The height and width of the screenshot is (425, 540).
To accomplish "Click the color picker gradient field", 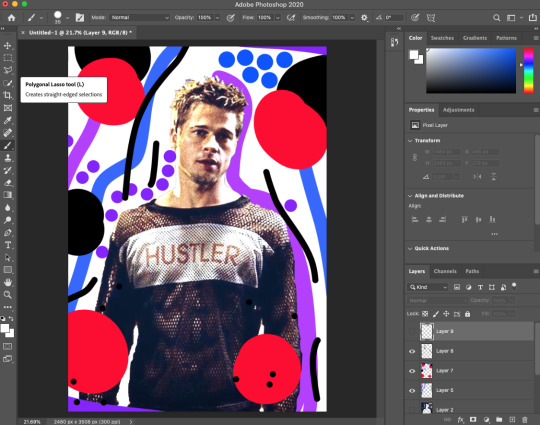I will coord(471,71).
